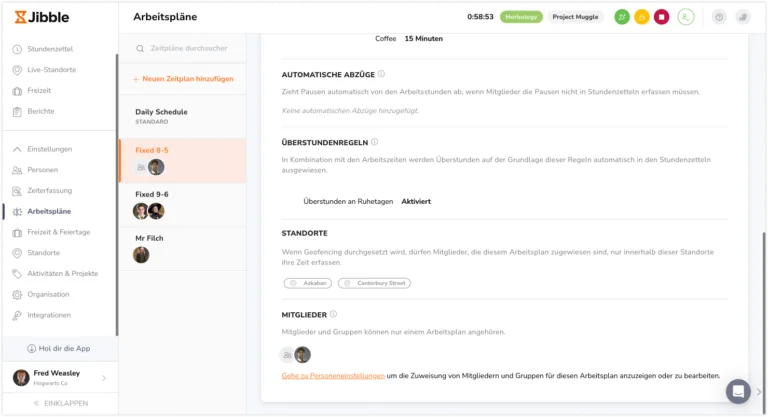Click the Organisation gear icon

pyautogui.click(x=17, y=294)
